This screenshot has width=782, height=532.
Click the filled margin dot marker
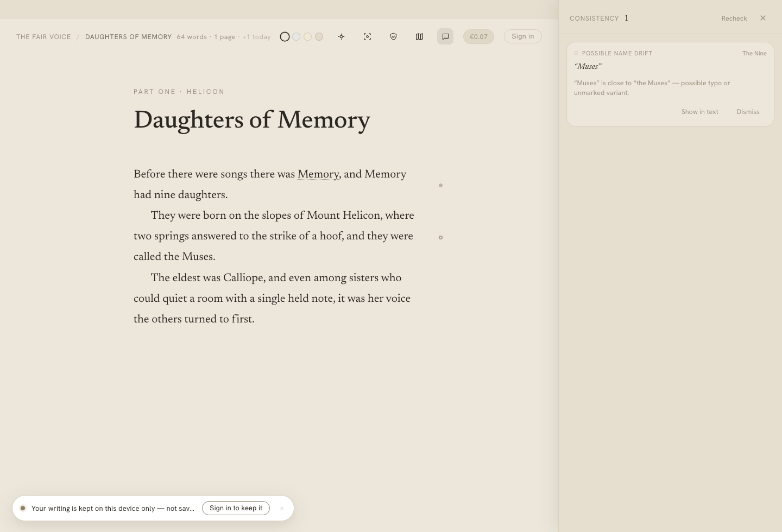[440, 185]
